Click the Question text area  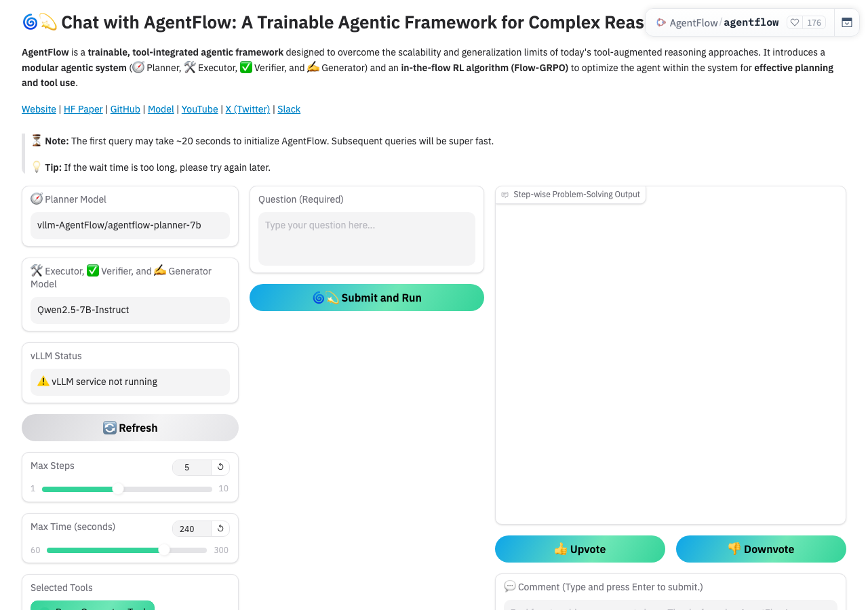tap(367, 239)
